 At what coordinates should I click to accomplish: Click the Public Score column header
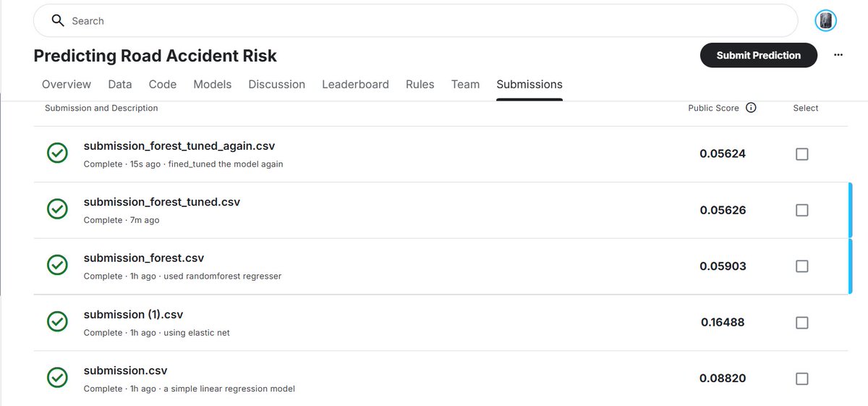[714, 108]
